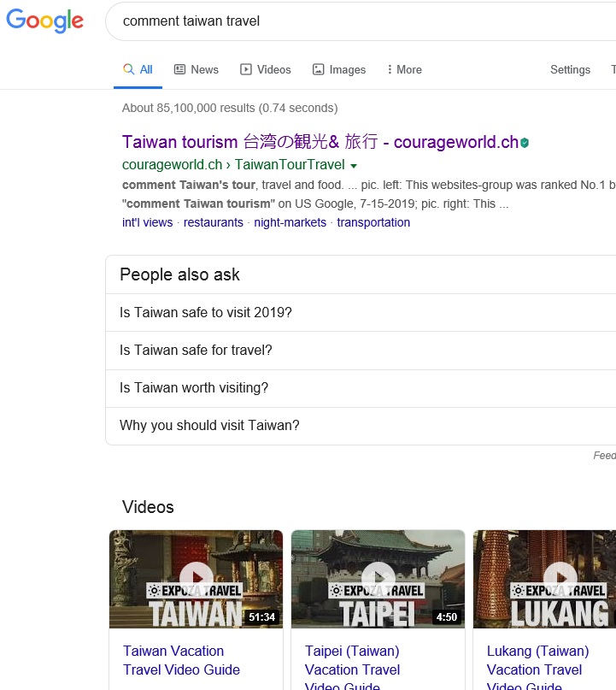Open the Taiwan tourism courageworld.ch result
The image size is (616, 690).
click(x=320, y=142)
